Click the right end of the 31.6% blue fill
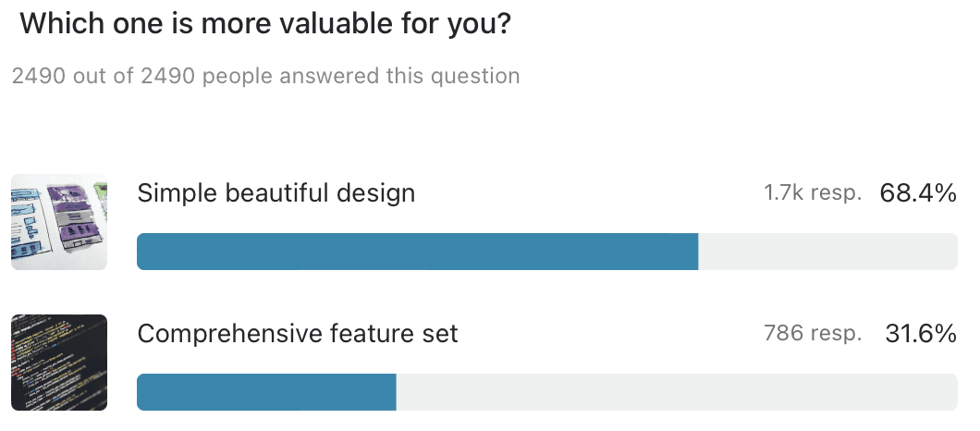 (x=392, y=392)
